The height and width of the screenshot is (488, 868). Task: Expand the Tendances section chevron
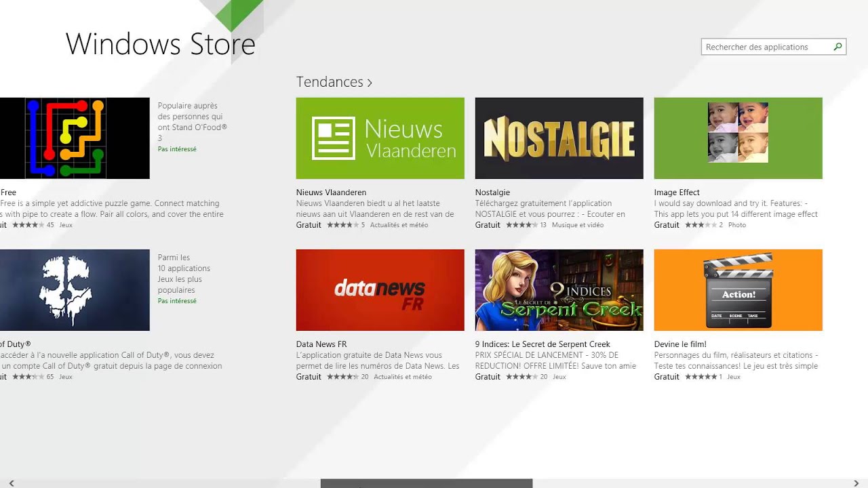click(370, 83)
